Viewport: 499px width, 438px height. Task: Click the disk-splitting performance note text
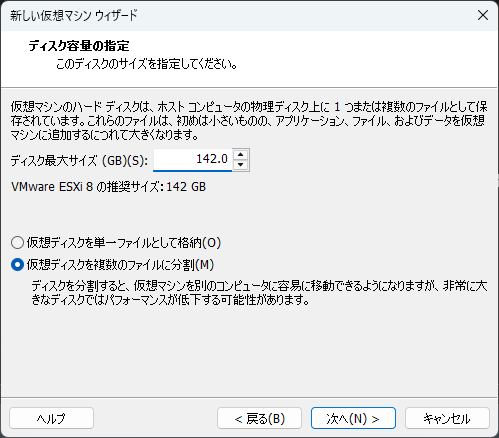(259, 293)
